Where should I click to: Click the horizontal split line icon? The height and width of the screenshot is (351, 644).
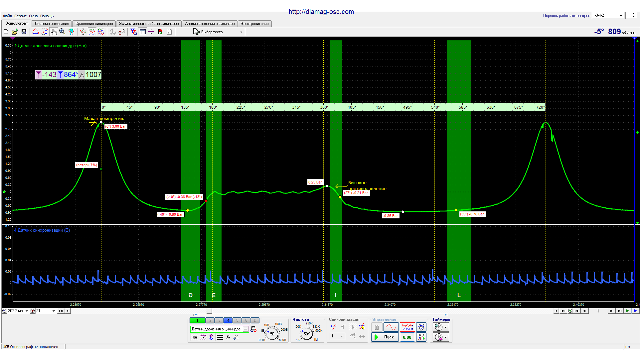coord(151,32)
